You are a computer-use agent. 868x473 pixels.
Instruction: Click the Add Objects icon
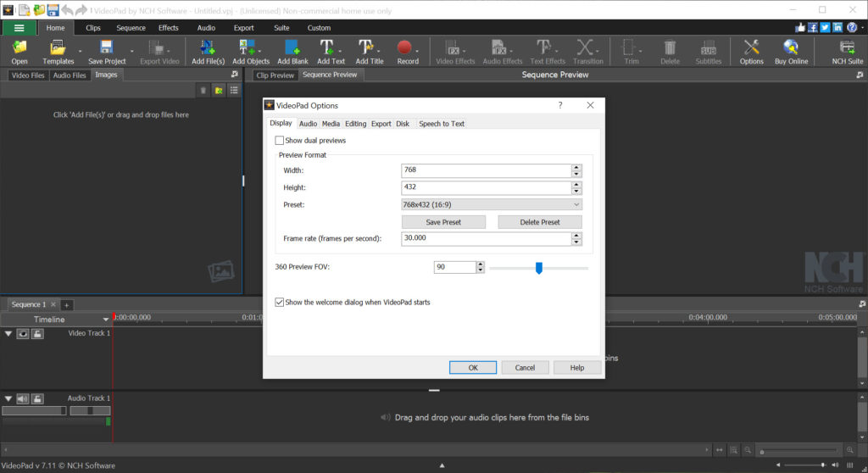[251, 52]
